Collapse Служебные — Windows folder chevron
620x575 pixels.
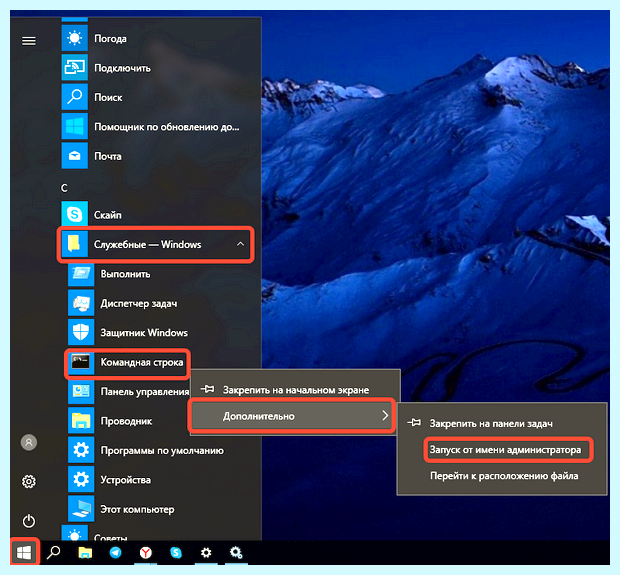pos(240,244)
